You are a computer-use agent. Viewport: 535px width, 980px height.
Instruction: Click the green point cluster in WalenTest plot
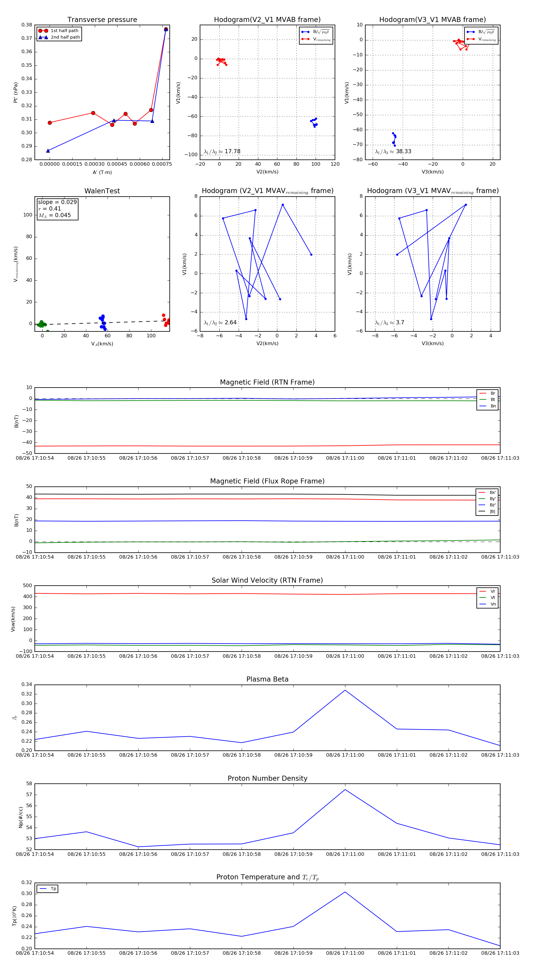click(x=42, y=324)
